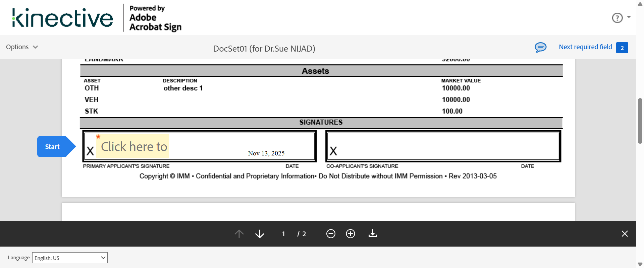This screenshot has width=644, height=268.
Task: Click the PRIMARY APPLICANT'S SIGNATURE label
Action: coord(126,166)
